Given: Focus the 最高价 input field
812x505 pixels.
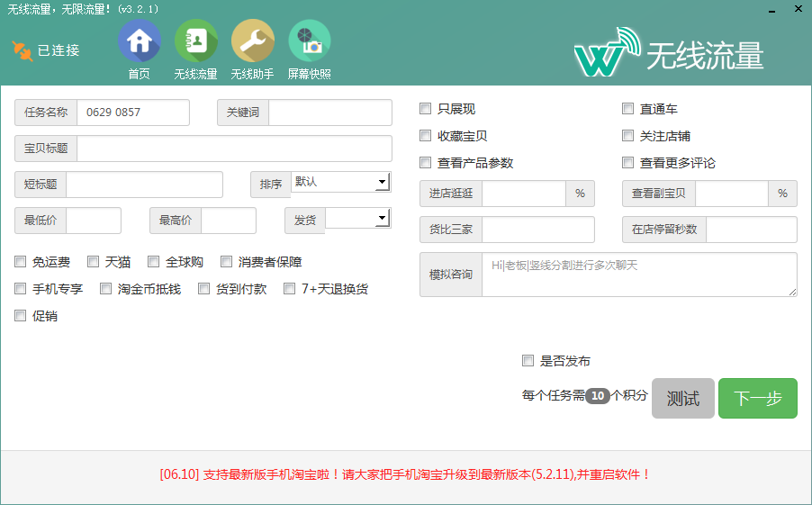Looking at the screenshot, I should coord(229,221).
